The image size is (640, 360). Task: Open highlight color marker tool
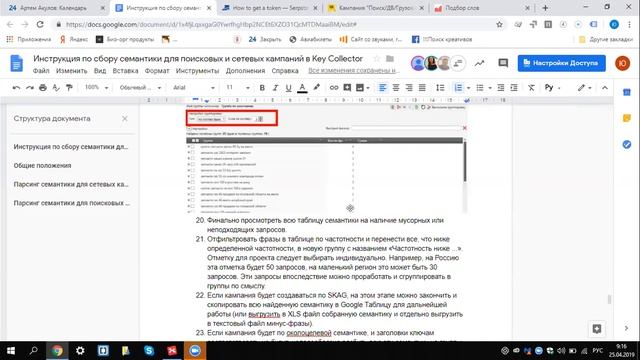point(316,88)
